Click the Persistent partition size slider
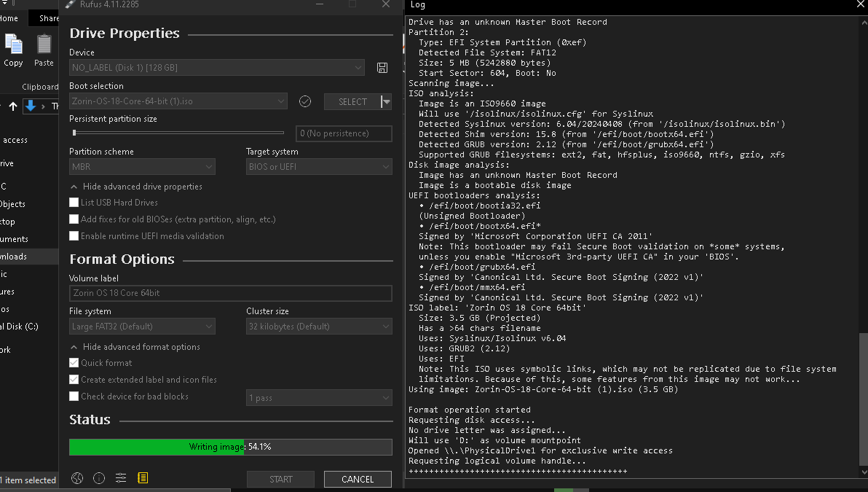The width and height of the screenshot is (868, 492). click(178, 133)
